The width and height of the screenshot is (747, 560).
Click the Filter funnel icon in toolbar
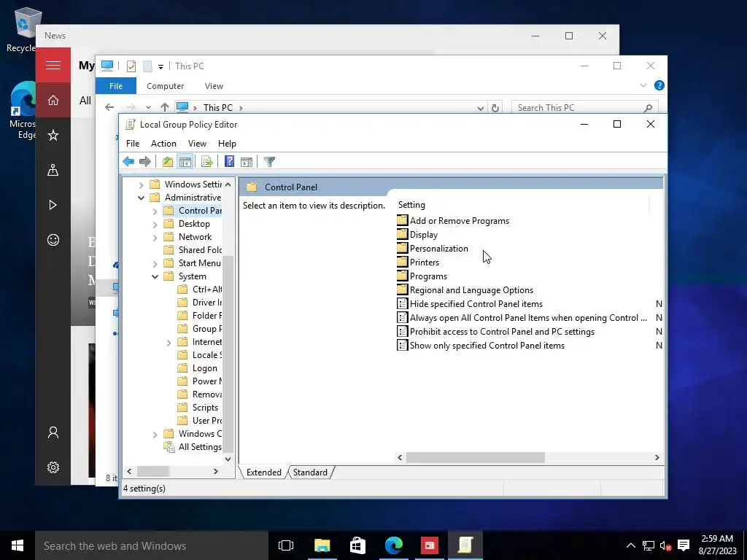click(x=269, y=161)
